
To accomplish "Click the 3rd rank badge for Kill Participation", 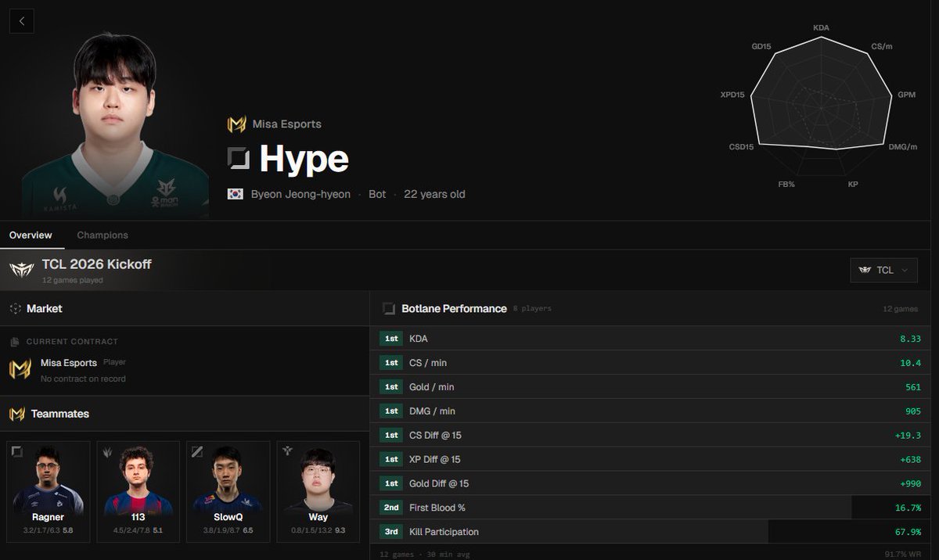I will tap(391, 532).
